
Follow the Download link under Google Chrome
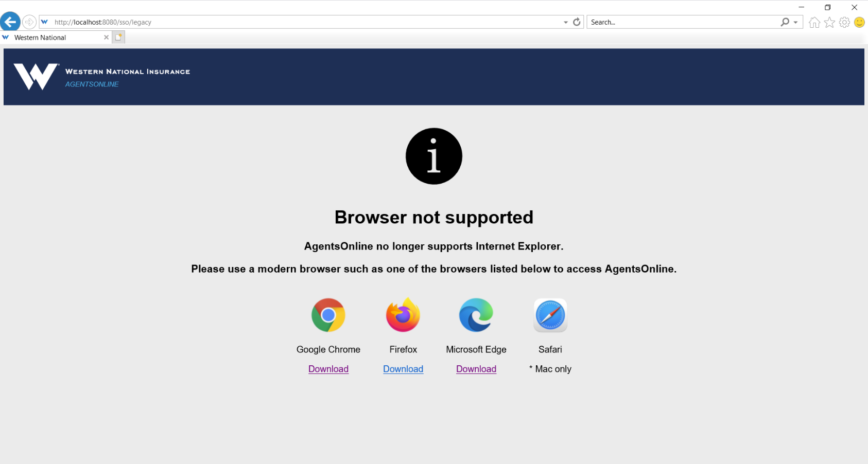328,369
